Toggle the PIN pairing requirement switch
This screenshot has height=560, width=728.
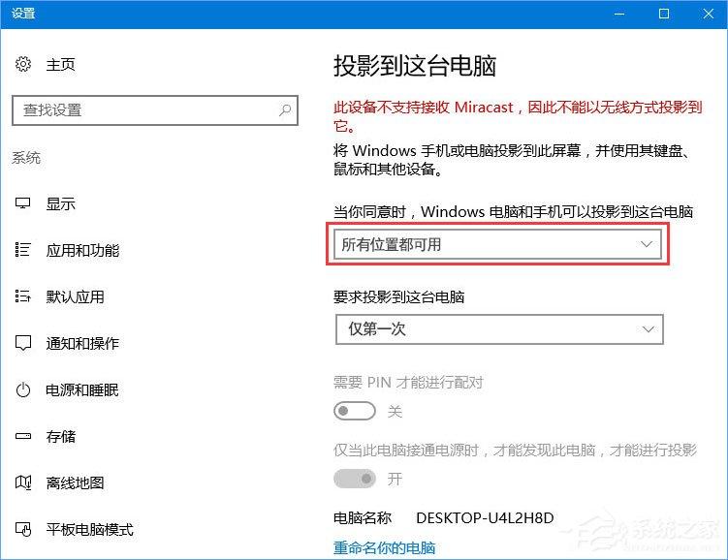click(x=354, y=412)
